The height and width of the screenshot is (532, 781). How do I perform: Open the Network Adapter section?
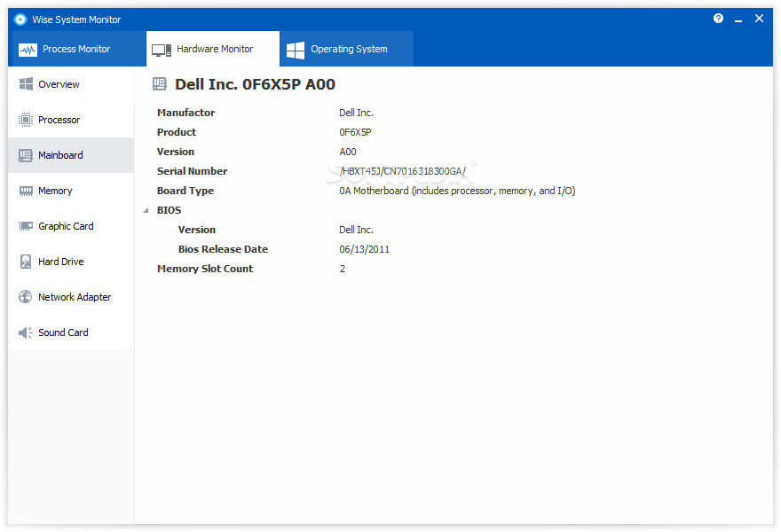[x=71, y=297]
